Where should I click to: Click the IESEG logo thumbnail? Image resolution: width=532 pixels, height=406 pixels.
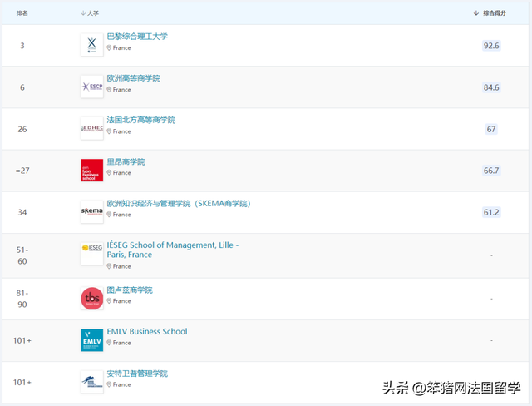pos(91,254)
